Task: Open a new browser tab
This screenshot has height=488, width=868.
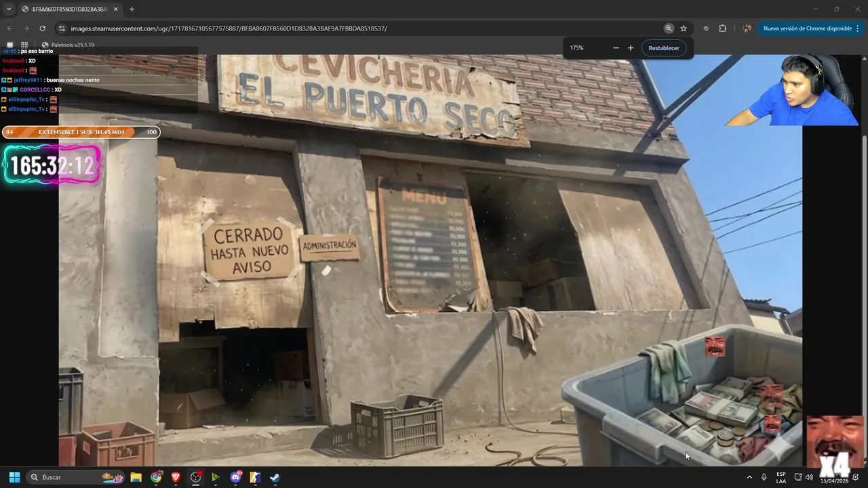Action: (132, 9)
